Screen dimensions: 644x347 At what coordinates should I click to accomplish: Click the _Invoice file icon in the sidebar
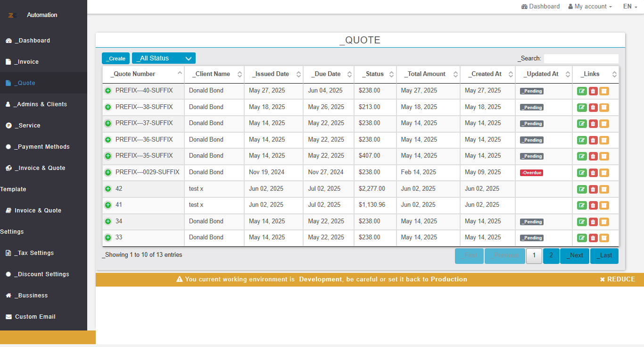pos(8,62)
